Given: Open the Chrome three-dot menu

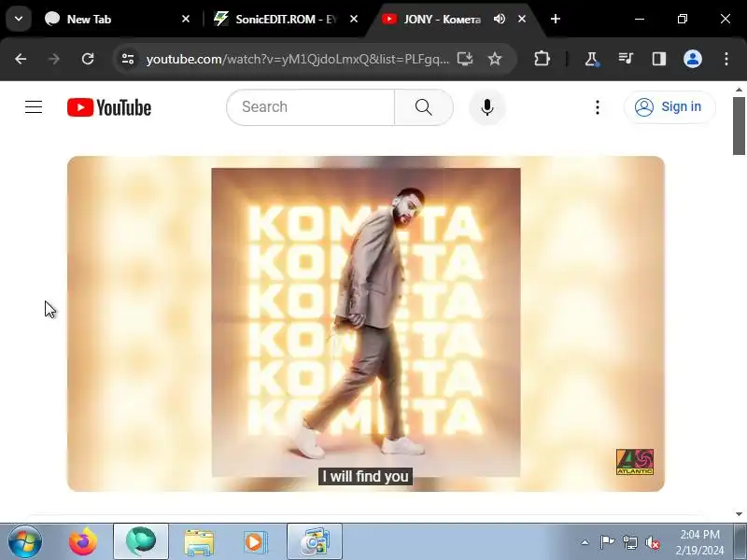Looking at the screenshot, I should pos(726,59).
